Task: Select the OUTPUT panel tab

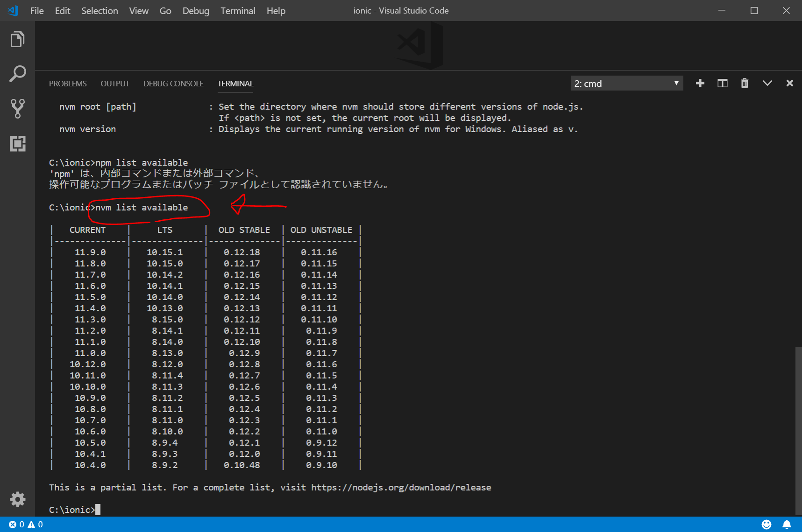Action: pyautogui.click(x=115, y=84)
